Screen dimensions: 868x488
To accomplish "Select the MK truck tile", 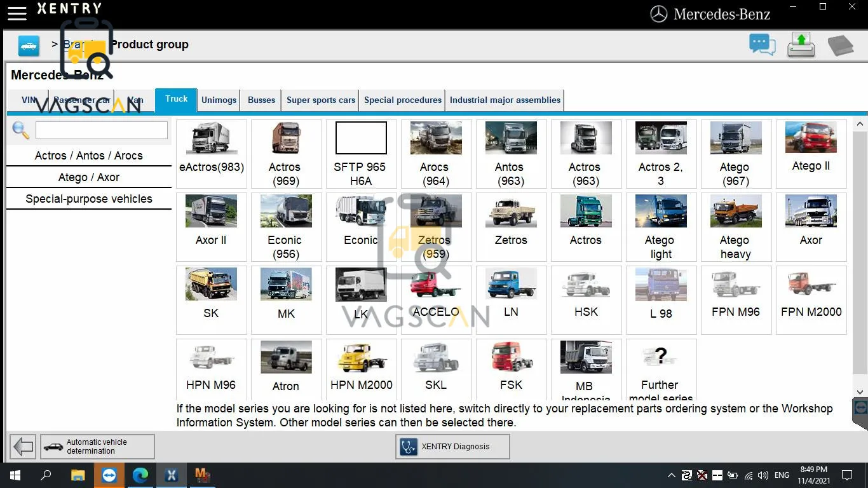I will (x=287, y=300).
